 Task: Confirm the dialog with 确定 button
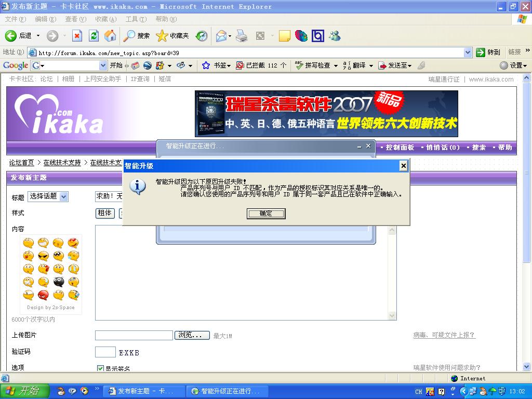pyautogui.click(x=266, y=214)
